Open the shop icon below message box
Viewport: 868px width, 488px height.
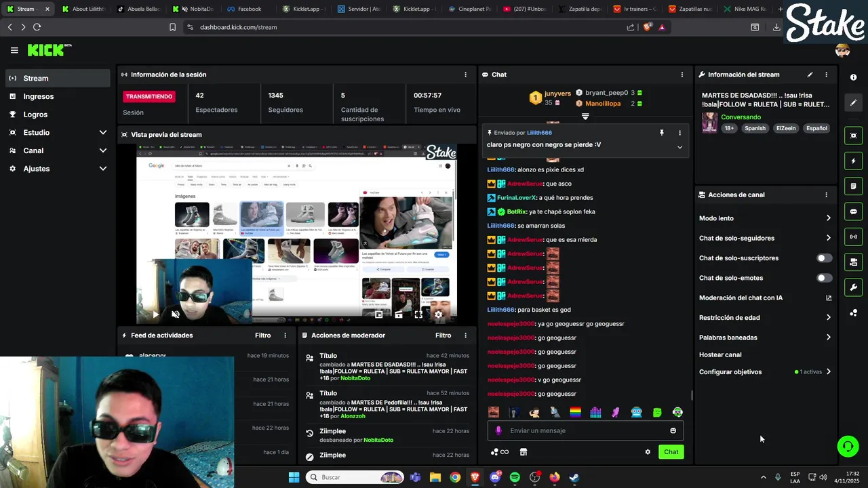click(523, 452)
